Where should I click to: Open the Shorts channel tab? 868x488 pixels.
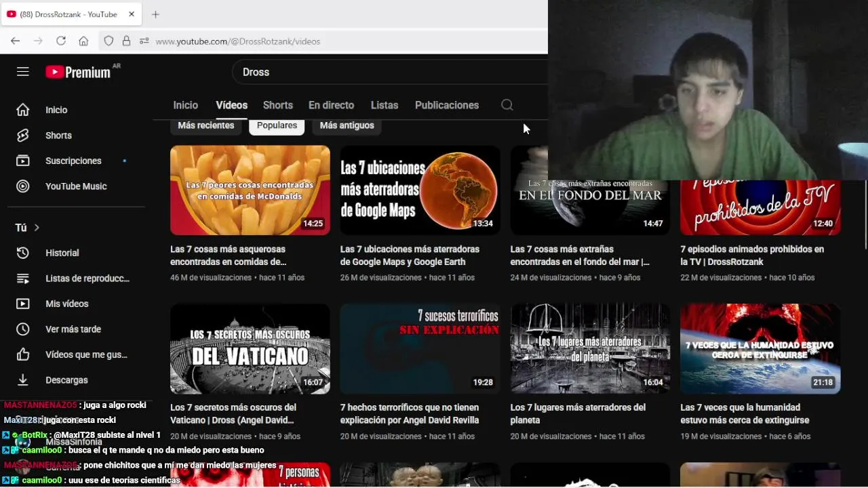pos(278,105)
